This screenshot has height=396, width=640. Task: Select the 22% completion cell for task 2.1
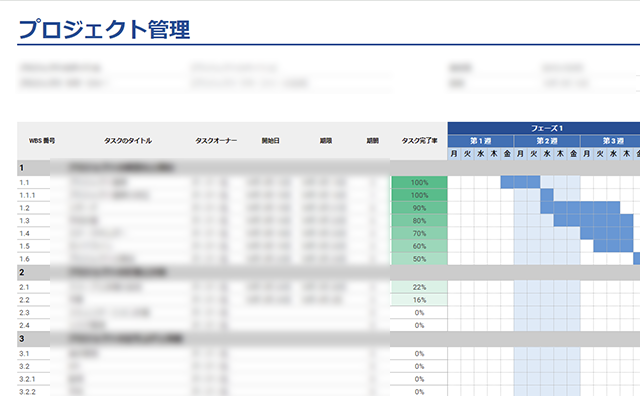tap(419, 287)
